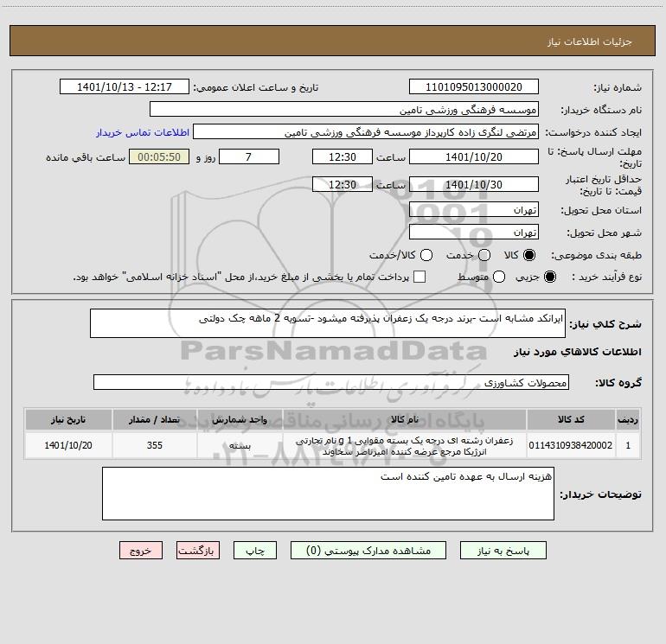
Task: Click the اطلاعات کالاهای مورد نیاز heading
Action: pos(577,352)
